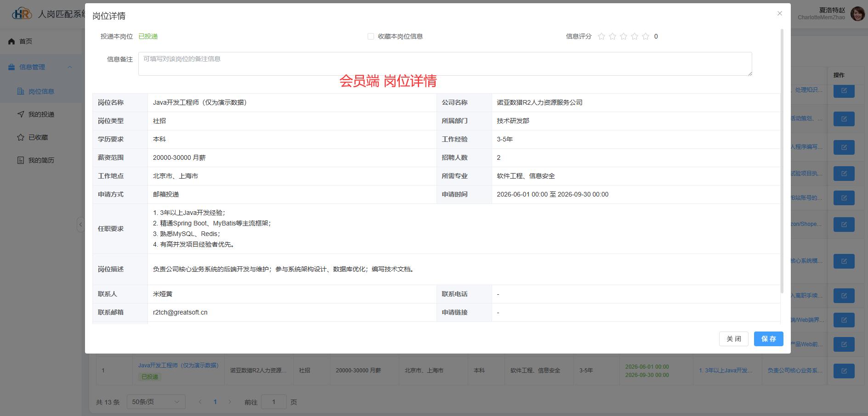Open 岗位信息 in the sidebar
868x416 pixels.
click(x=41, y=91)
